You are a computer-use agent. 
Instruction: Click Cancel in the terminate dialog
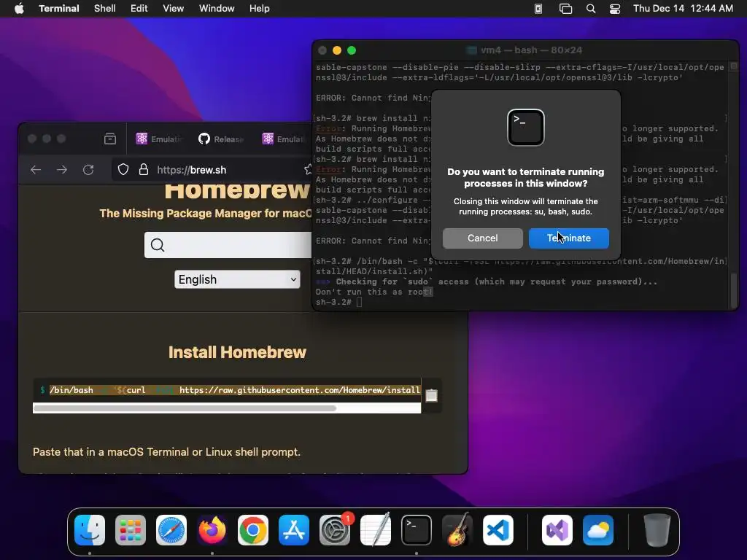pyautogui.click(x=483, y=238)
